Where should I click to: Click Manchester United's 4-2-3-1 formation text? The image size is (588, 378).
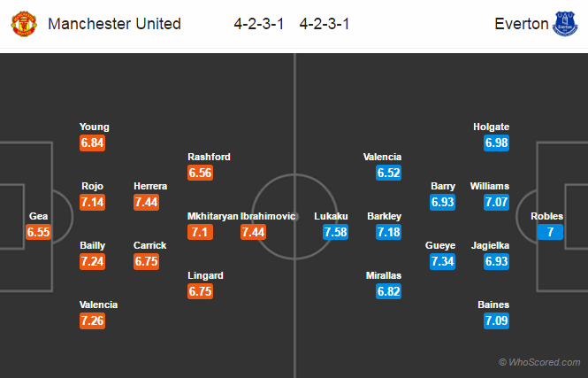point(259,24)
